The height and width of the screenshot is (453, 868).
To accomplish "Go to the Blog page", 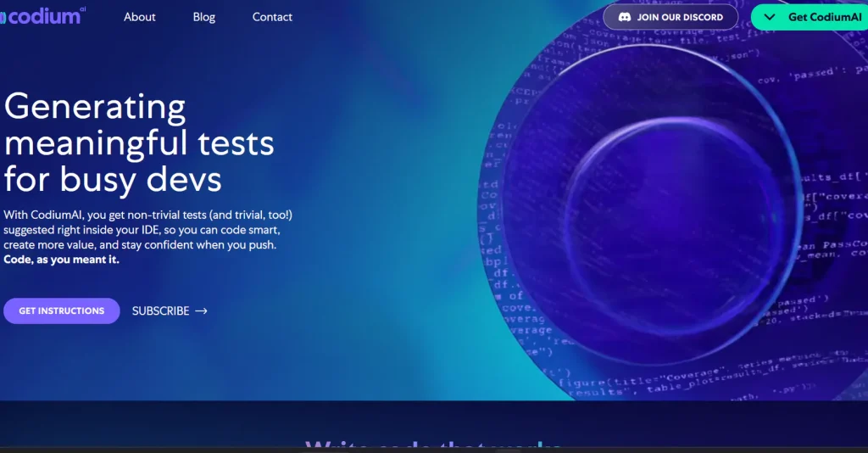I will coord(204,17).
